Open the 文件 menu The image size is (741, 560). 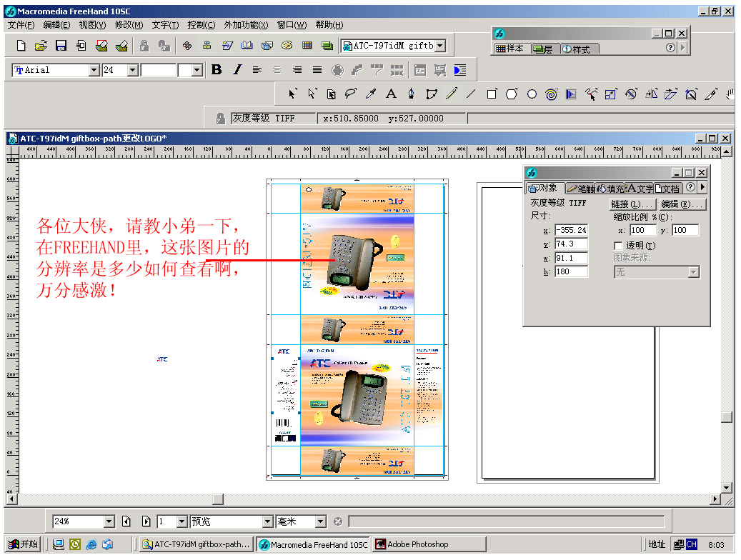(21, 25)
